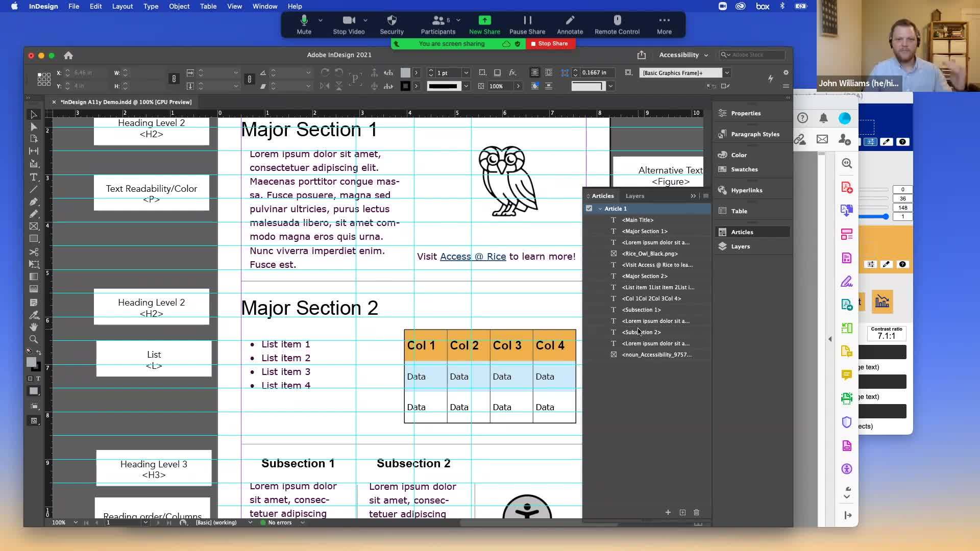980x551 pixels.
Task: Select the Selection tool arrow
Action: [x=34, y=115]
